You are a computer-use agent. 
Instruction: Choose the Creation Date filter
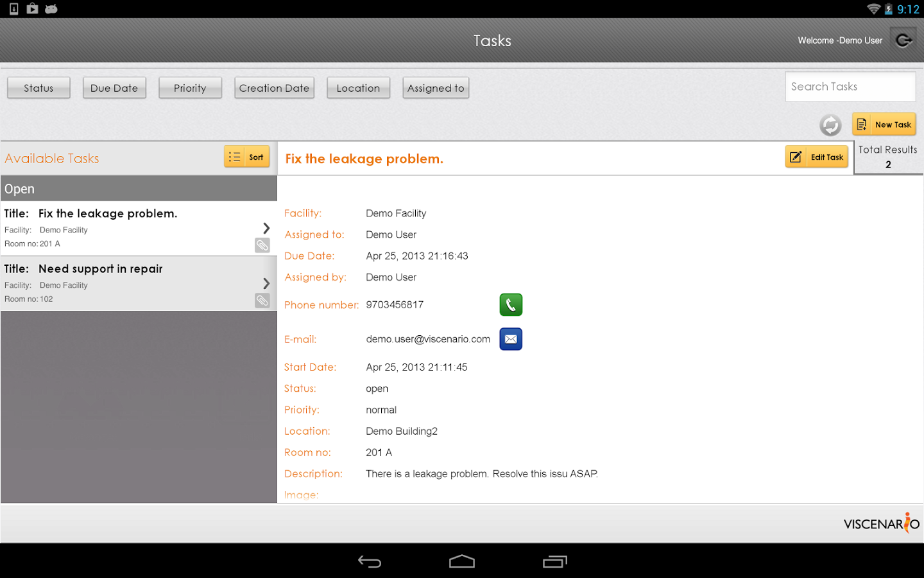[x=274, y=88]
